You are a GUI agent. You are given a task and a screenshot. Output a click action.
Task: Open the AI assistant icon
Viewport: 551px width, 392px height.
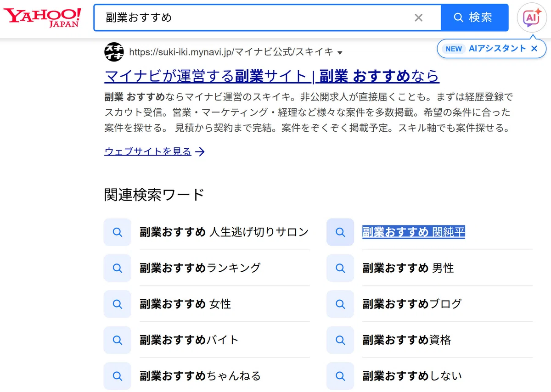(x=531, y=17)
